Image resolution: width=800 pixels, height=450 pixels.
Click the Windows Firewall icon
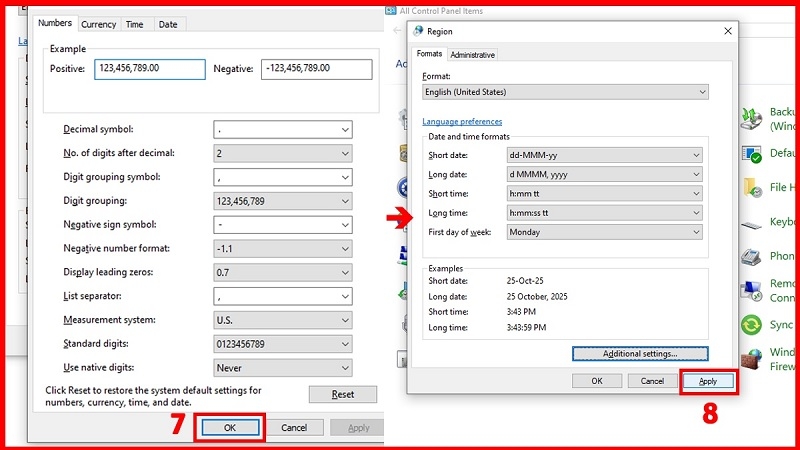[x=752, y=359]
